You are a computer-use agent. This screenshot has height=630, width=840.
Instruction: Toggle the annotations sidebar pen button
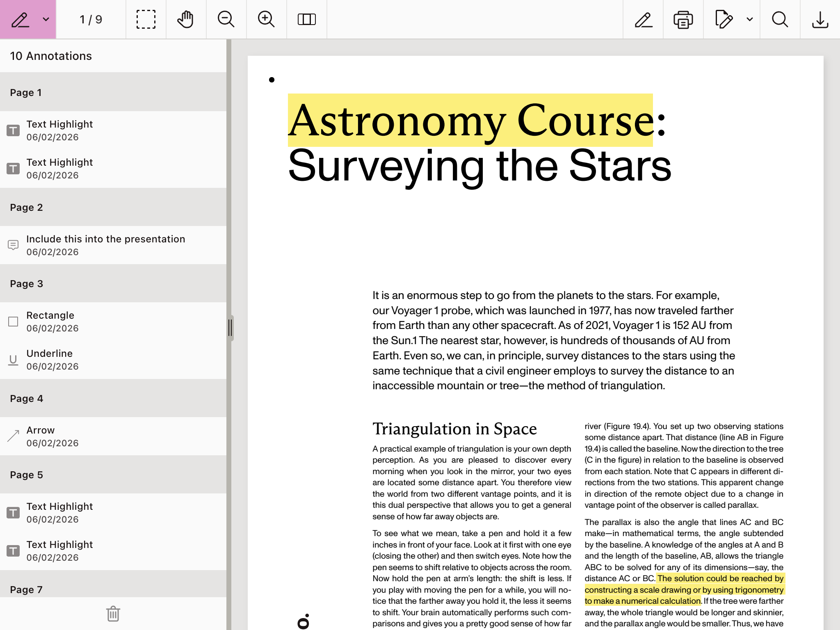21,19
